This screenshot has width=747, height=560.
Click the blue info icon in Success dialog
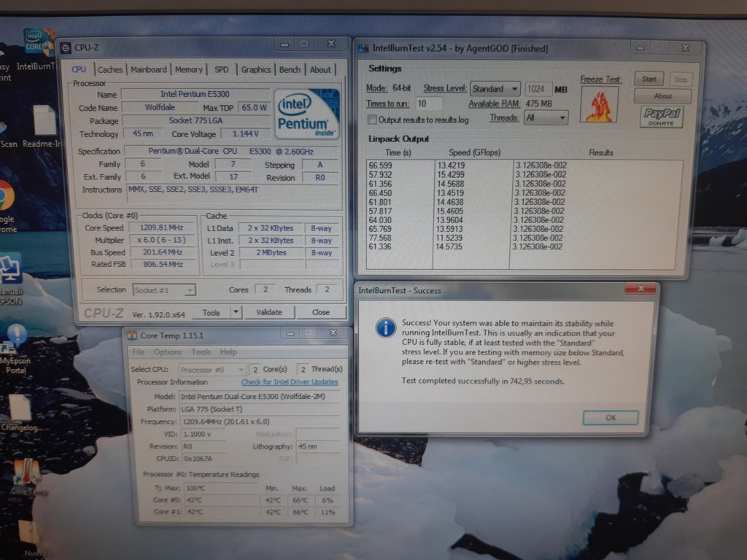click(385, 328)
